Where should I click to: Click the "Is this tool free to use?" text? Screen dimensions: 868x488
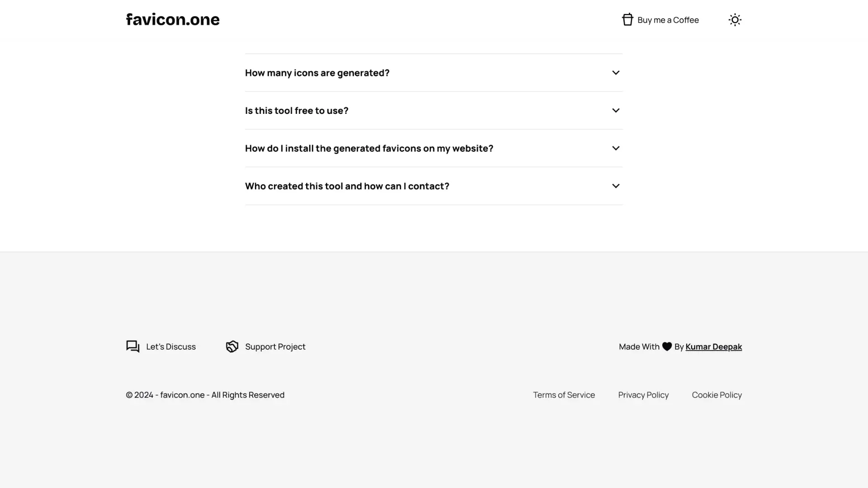[297, 111]
